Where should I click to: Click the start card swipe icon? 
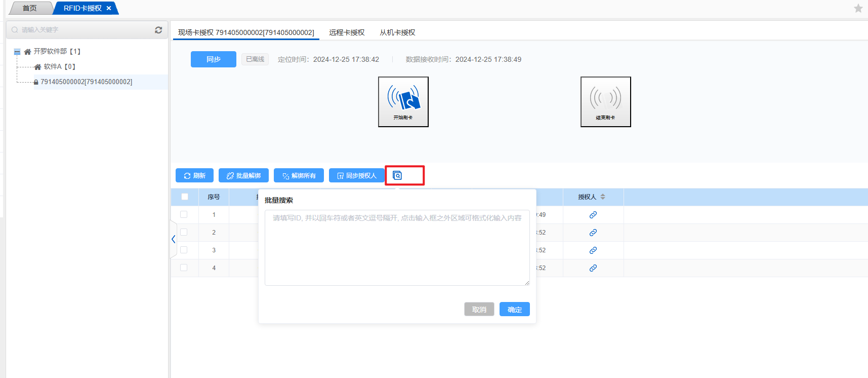pos(403,101)
